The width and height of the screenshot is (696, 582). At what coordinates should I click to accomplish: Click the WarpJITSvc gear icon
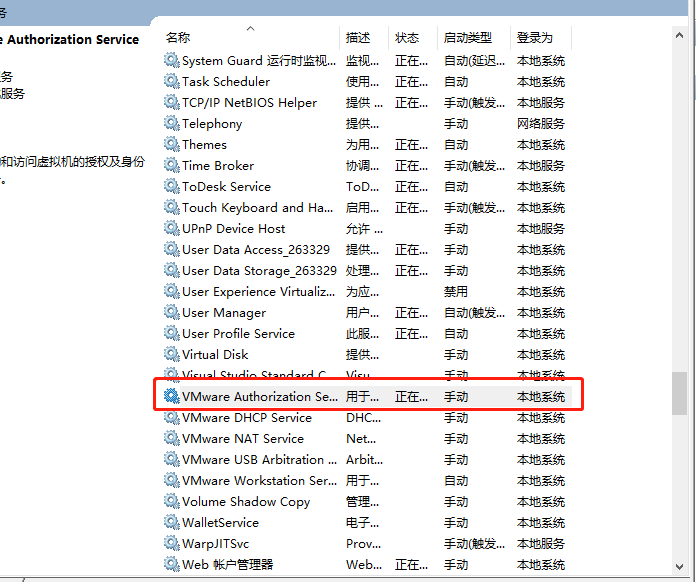[171, 543]
